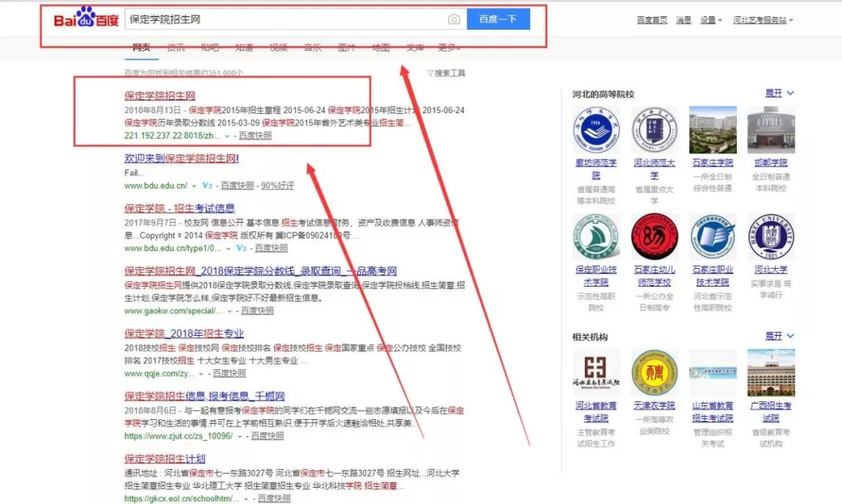
Task: Click 石家庄幼儿师范学校 red logo
Action: 654,237
